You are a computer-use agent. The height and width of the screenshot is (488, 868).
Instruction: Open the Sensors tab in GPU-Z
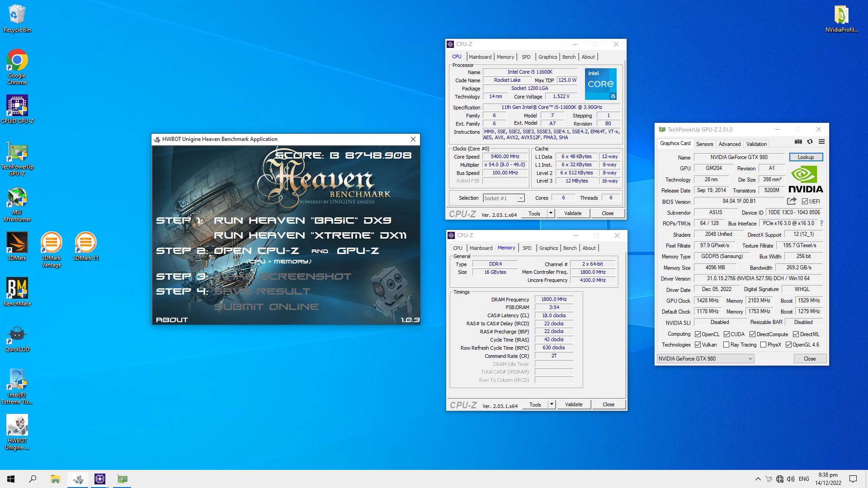click(x=704, y=144)
